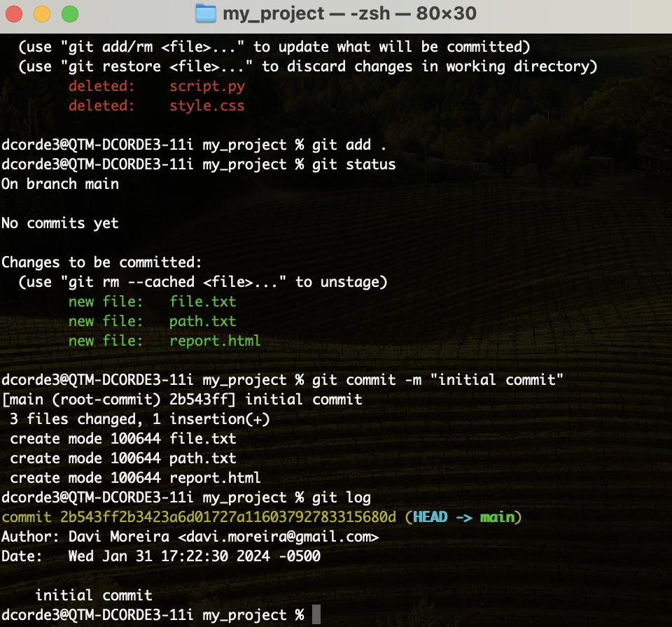Click the "git status" command text
Screen dimensions: 672x627
pos(353,164)
